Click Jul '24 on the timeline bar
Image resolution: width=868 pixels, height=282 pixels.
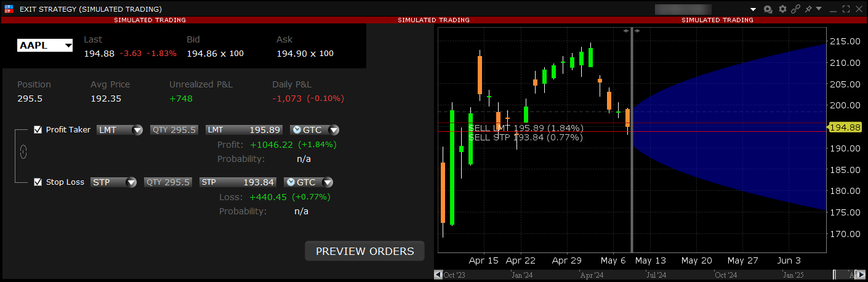tap(656, 275)
